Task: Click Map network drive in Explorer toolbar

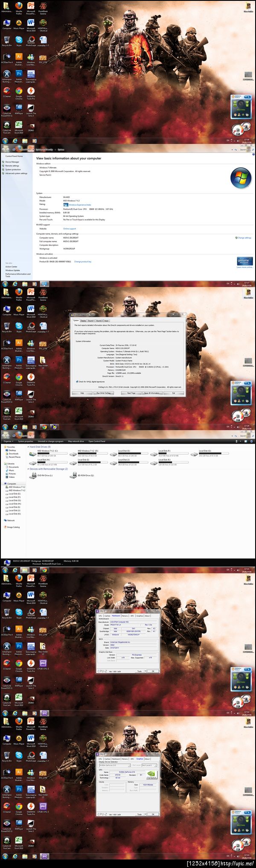Action: coord(76,441)
